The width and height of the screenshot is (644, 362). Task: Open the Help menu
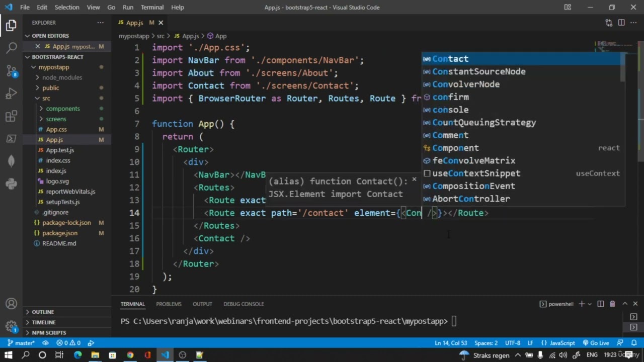tap(178, 7)
